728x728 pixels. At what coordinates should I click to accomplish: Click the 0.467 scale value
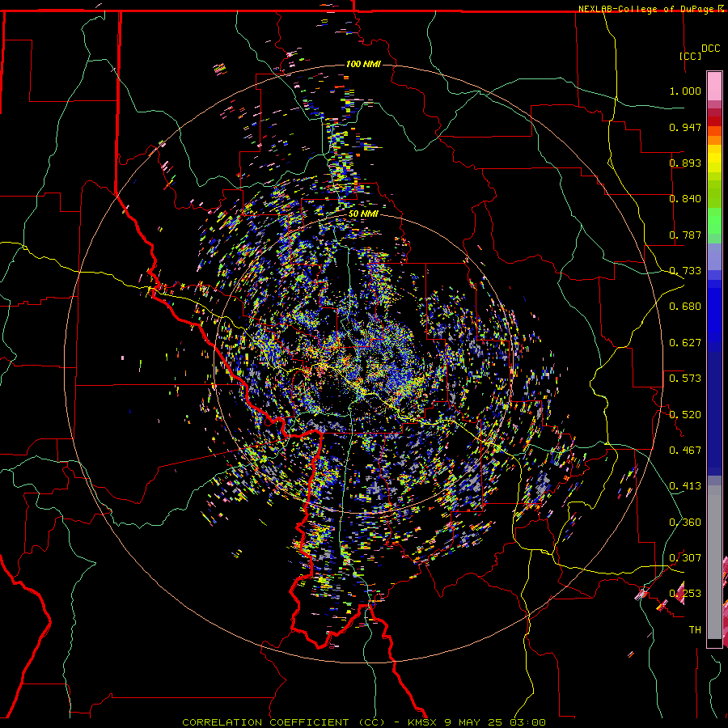coord(685,451)
